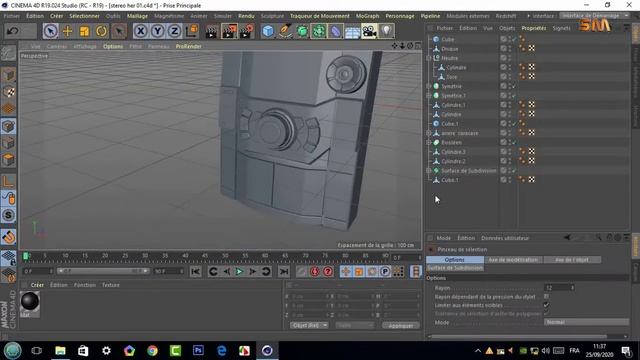Expand Surface de Subdivision object
The image size is (640, 360).
pyautogui.click(x=429, y=171)
